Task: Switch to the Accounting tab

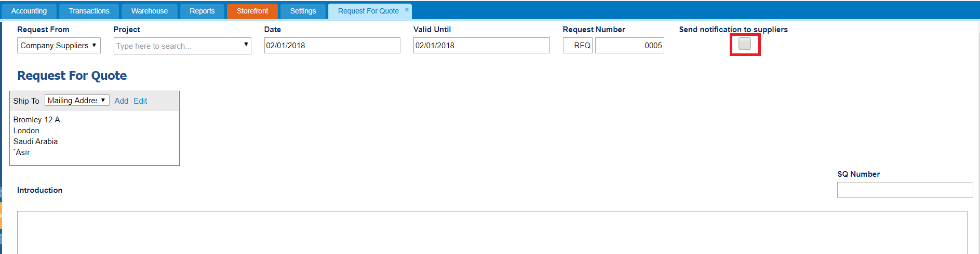Action: [29, 11]
